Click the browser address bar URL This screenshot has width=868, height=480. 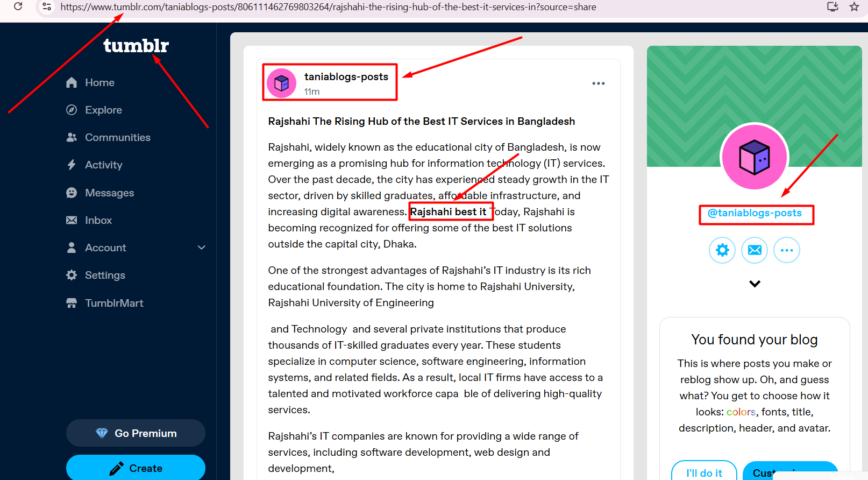tap(328, 7)
